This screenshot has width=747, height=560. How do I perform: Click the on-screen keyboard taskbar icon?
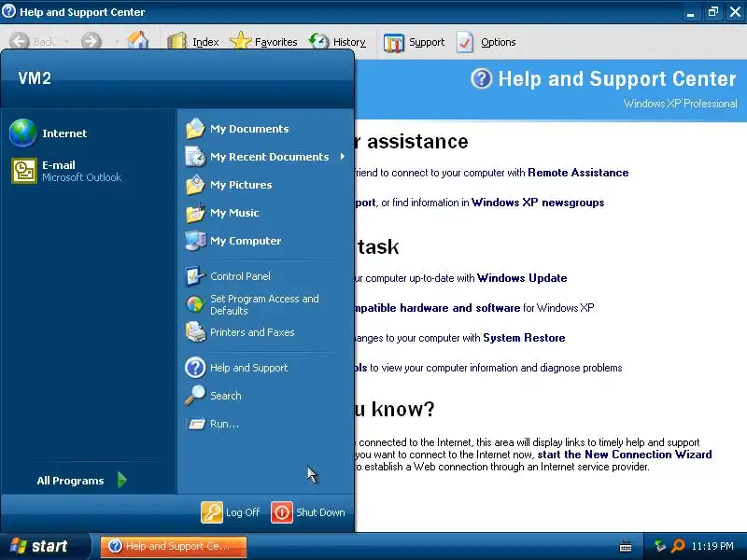(626, 546)
